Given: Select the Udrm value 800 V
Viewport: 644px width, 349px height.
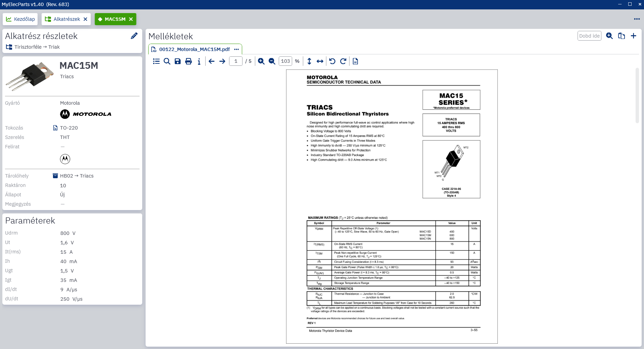Looking at the screenshot, I should pos(68,233).
